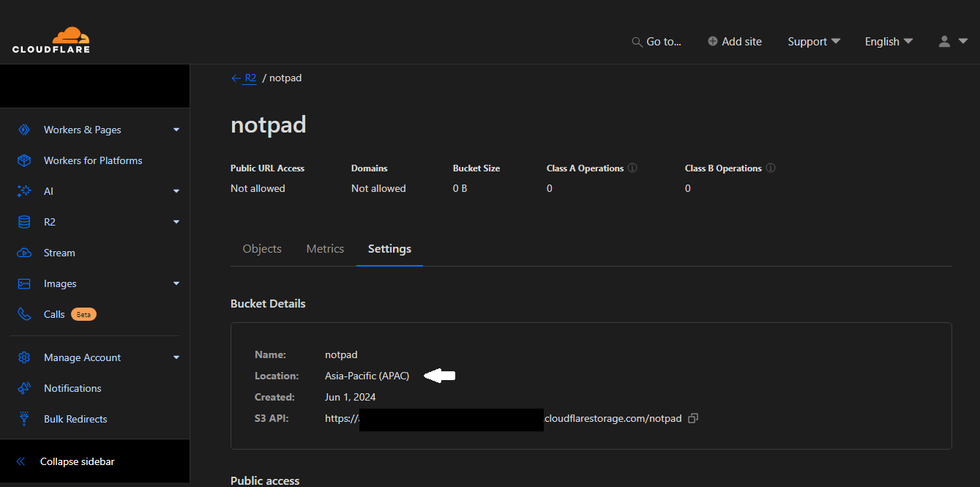Viewport: 980px width, 487px height.
Task: Click the Workers for Platforms cube icon
Action: pyautogui.click(x=24, y=160)
